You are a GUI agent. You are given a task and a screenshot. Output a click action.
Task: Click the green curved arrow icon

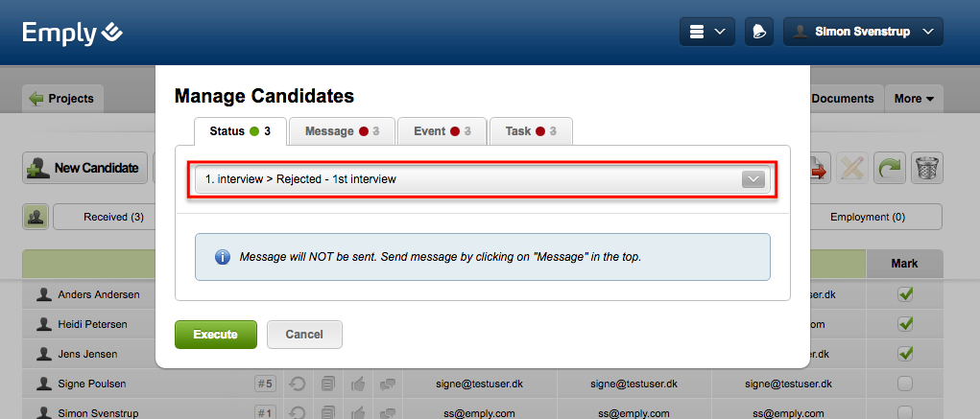pyautogui.click(x=890, y=167)
